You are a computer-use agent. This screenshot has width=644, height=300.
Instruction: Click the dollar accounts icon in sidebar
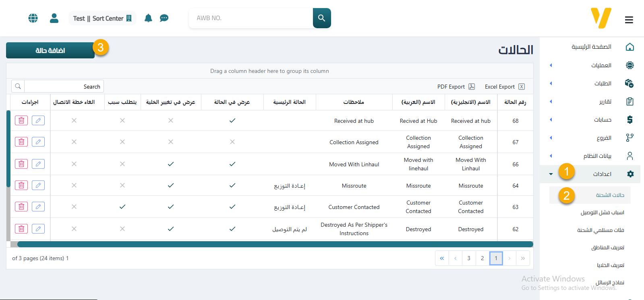click(x=630, y=120)
